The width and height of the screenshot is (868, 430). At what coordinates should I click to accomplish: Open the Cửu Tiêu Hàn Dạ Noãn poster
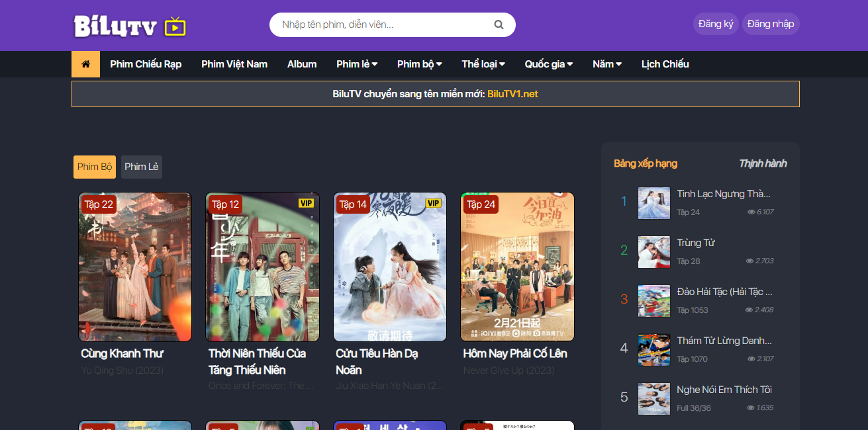pos(390,267)
